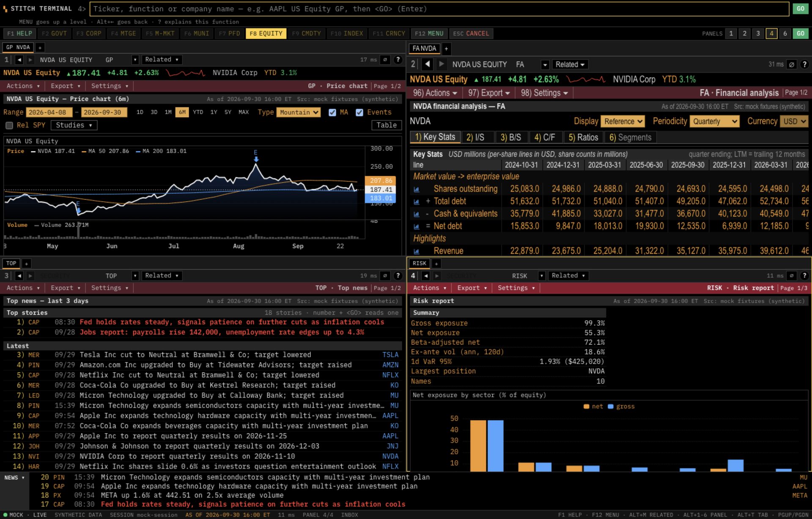
Task: Click the green GO button beside command line
Action: pos(801,8)
